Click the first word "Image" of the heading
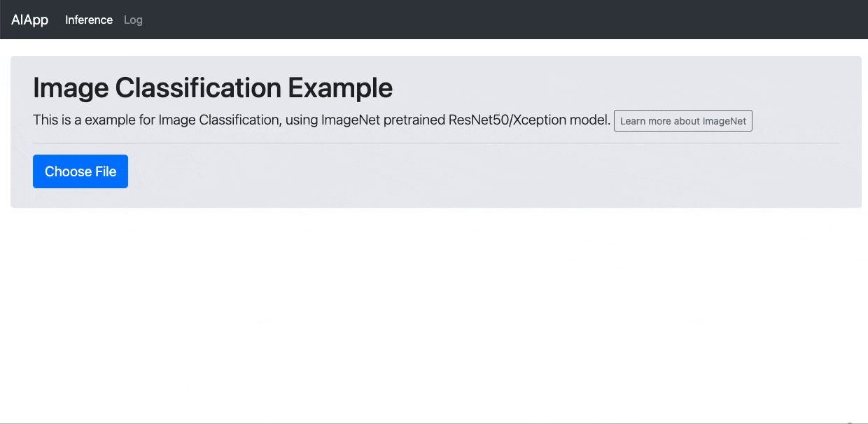This screenshot has height=424, width=868. [71, 88]
